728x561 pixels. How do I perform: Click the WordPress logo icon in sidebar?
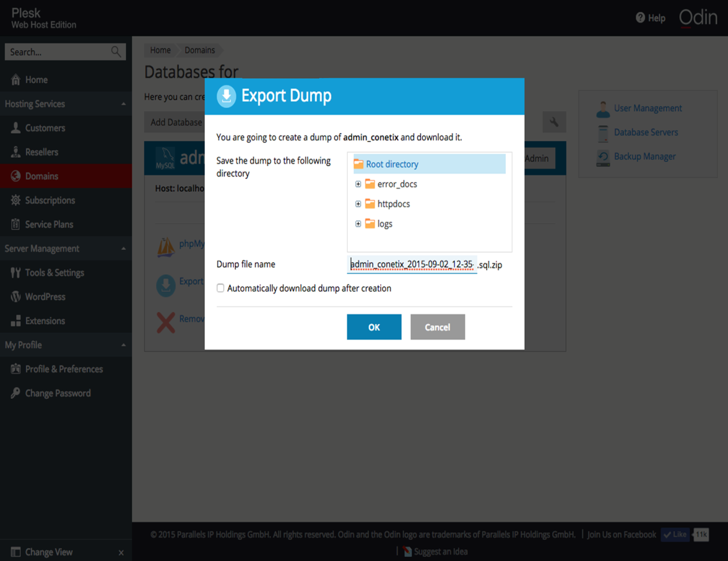point(16,297)
